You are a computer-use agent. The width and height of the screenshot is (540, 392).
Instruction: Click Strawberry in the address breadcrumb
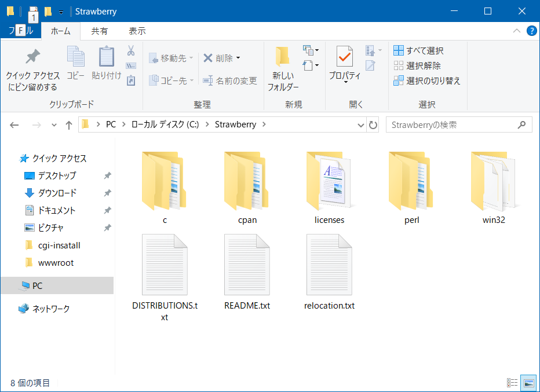[x=236, y=124]
